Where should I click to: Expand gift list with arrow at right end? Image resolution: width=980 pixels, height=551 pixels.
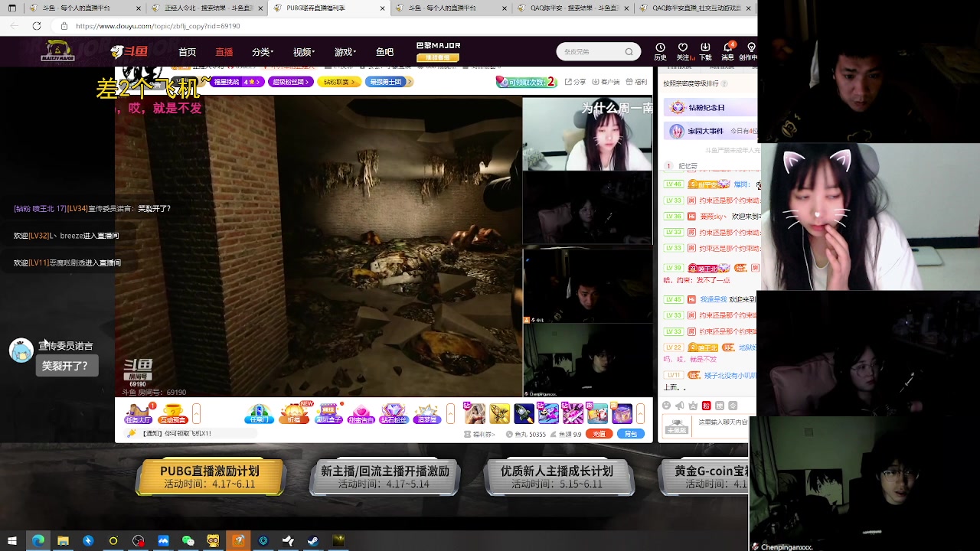[x=641, y=414]
